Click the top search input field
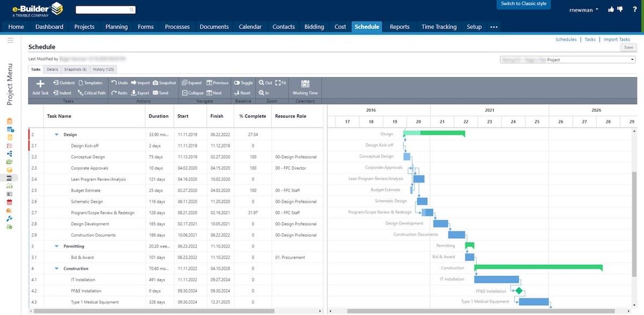The image size is (644, 315). [105, 10]
